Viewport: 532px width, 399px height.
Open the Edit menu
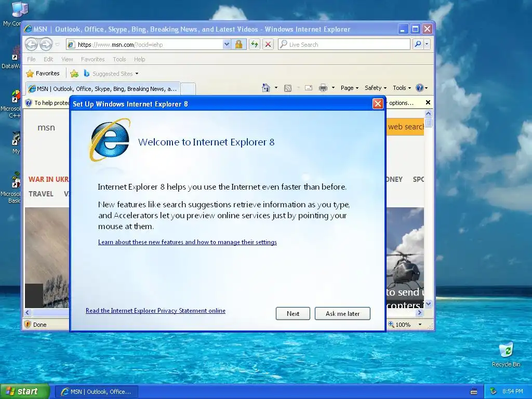click(48, 59)
